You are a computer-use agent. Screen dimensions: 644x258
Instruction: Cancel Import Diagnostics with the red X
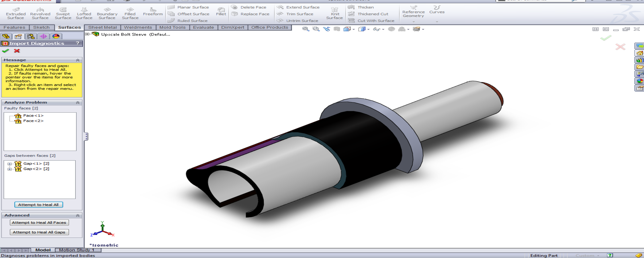point(17,51)
